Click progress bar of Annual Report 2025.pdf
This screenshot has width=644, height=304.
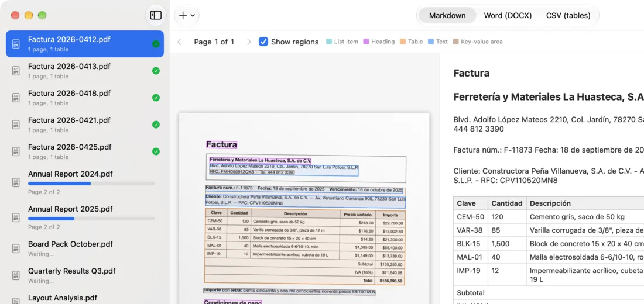point(91,219)
